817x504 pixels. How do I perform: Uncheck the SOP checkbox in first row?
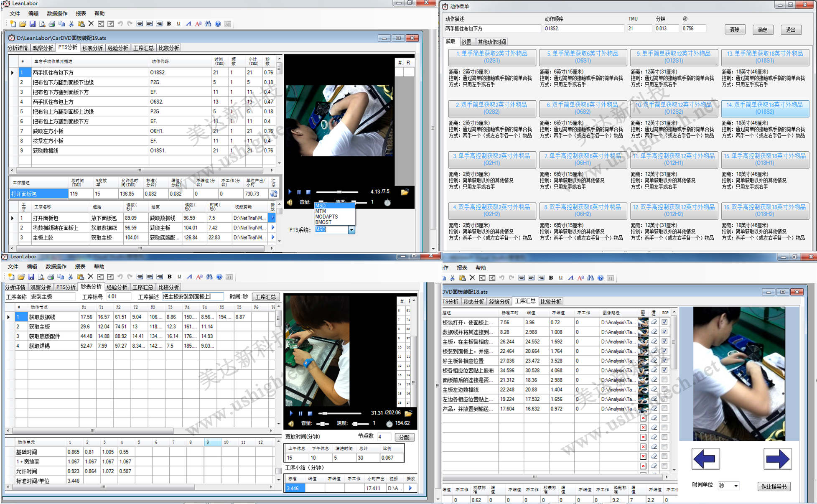click(x=664, y=322)
